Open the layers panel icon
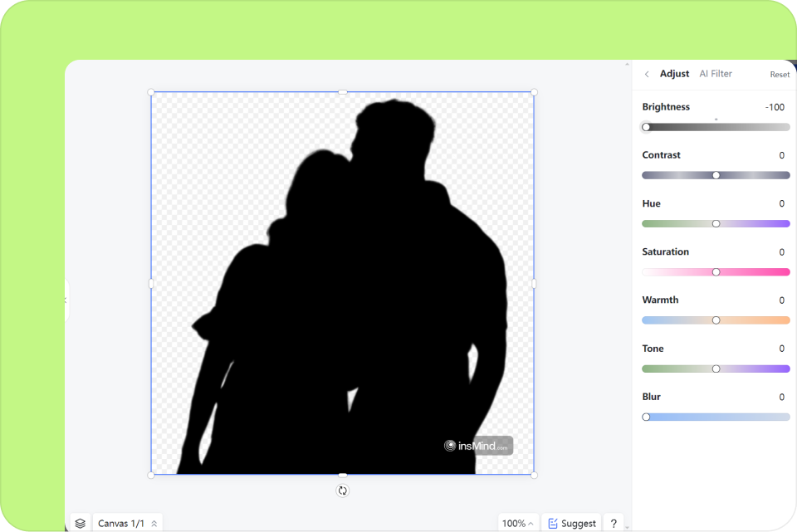 click(81, 524)
